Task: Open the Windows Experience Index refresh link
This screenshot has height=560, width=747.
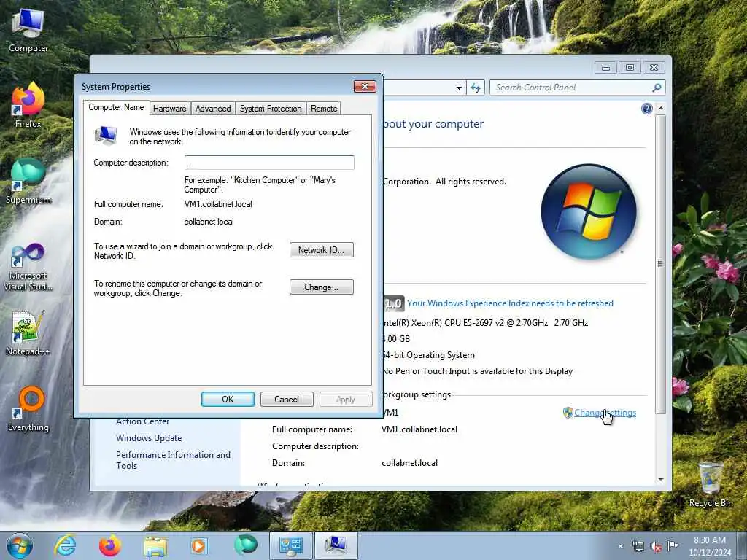Action: pyautogui.click(x=510, y=303)
